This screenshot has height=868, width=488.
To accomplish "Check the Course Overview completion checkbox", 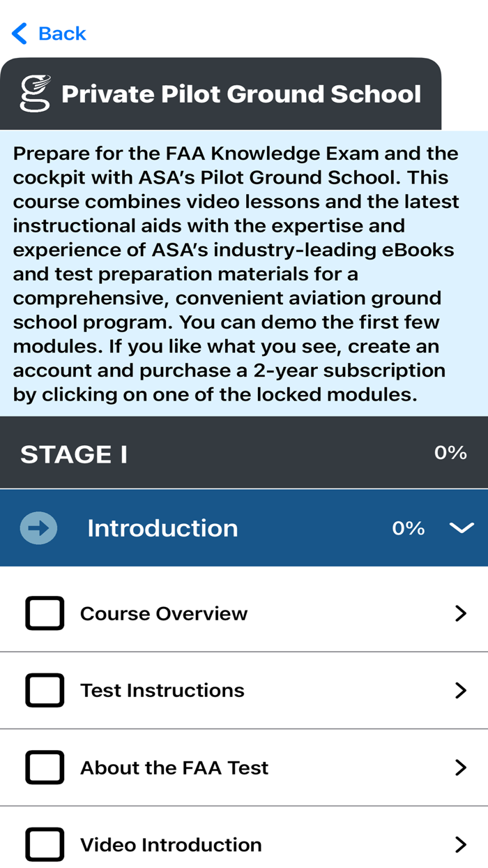I will (45, 613).
